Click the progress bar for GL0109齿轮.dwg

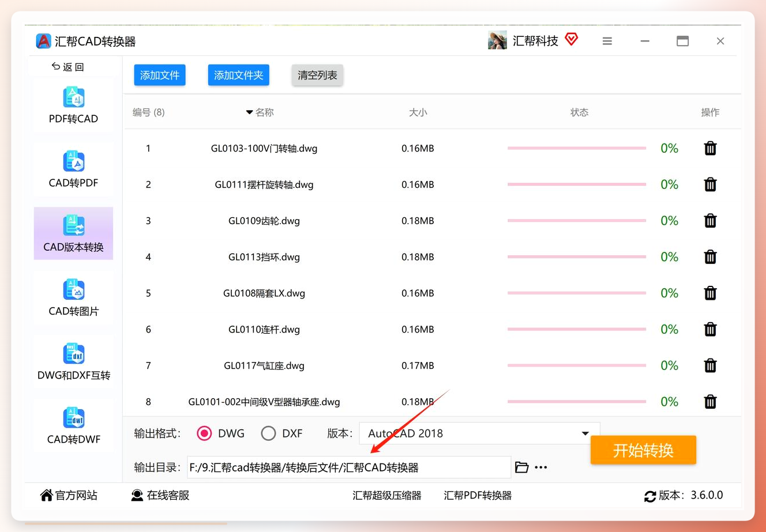click(x=577, y=221)
